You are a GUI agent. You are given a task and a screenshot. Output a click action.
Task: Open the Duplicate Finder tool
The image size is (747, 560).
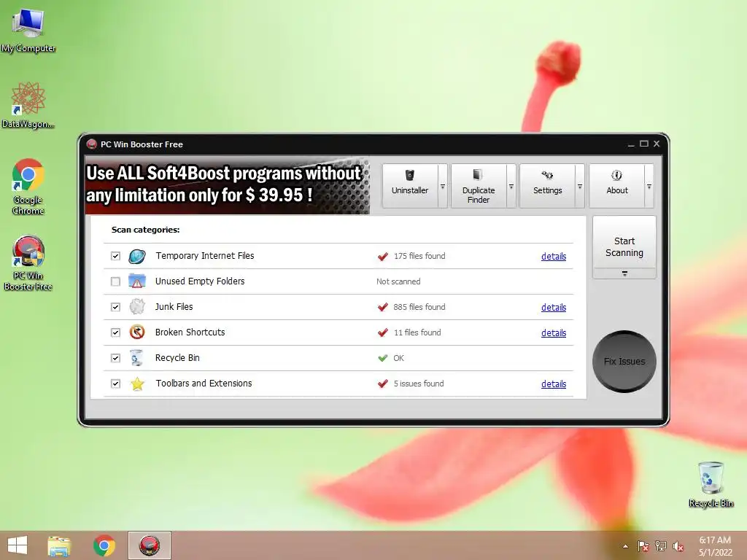tap(479, 186)
